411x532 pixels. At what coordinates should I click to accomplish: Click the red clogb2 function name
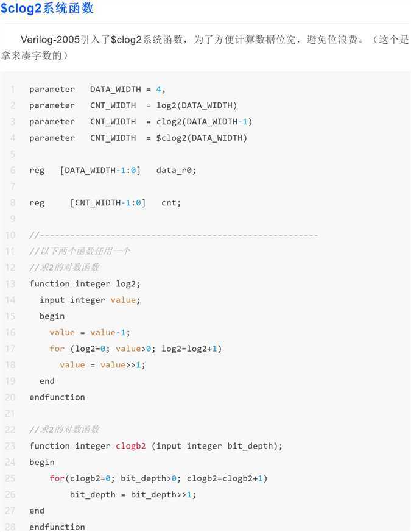point(130,446)
